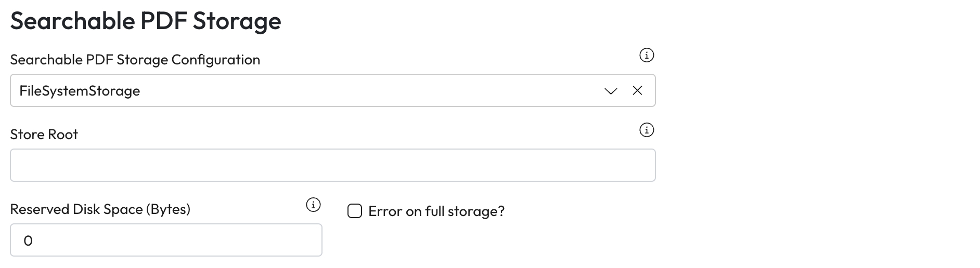Image resolution: width=980 pixels, height=268 pixels.
Task: Click the 'Reserved Disk Space (Bytes)' label
Action: click(x=100, y=209)
